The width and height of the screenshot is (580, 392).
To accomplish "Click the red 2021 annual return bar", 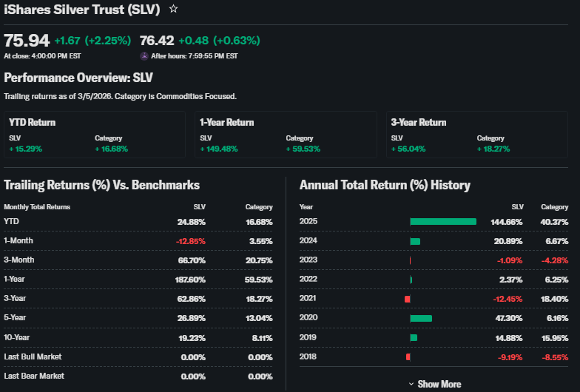I will pos(407,299).
